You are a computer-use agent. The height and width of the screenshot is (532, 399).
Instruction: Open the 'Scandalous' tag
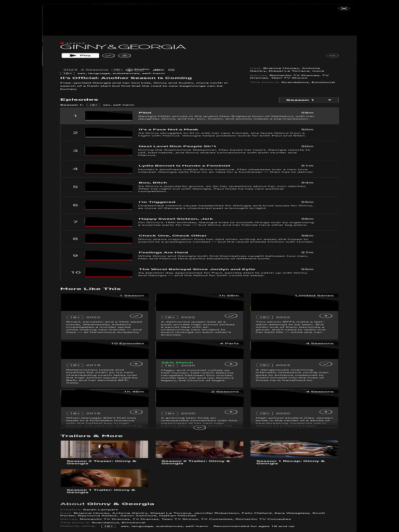point(295,82)
